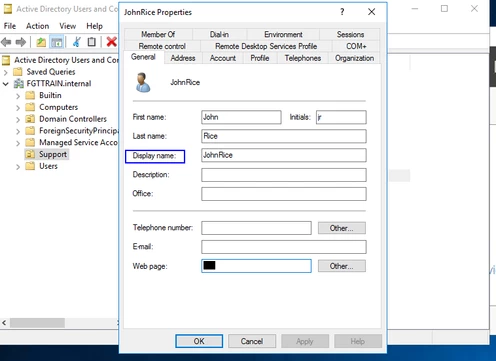This screenshot has height=361, width=496.
Task: Click the Display name input field
Action: (284, 155)
